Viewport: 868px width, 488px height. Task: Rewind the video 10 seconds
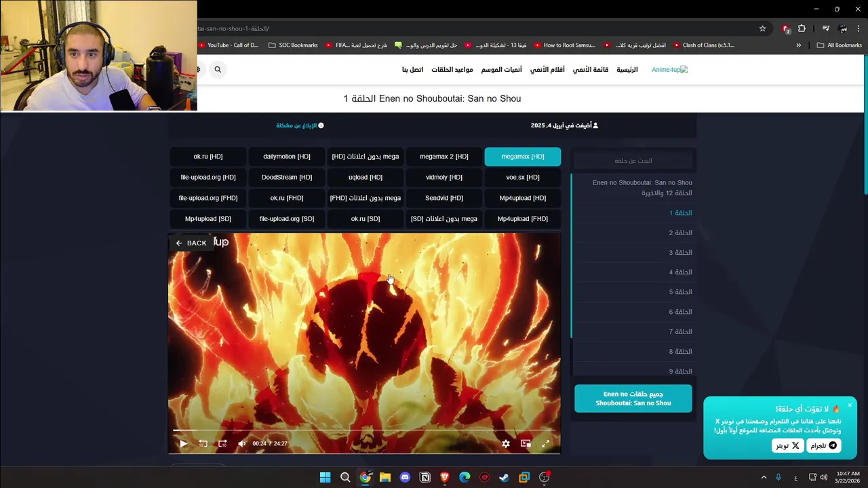[x=203, y=443]
